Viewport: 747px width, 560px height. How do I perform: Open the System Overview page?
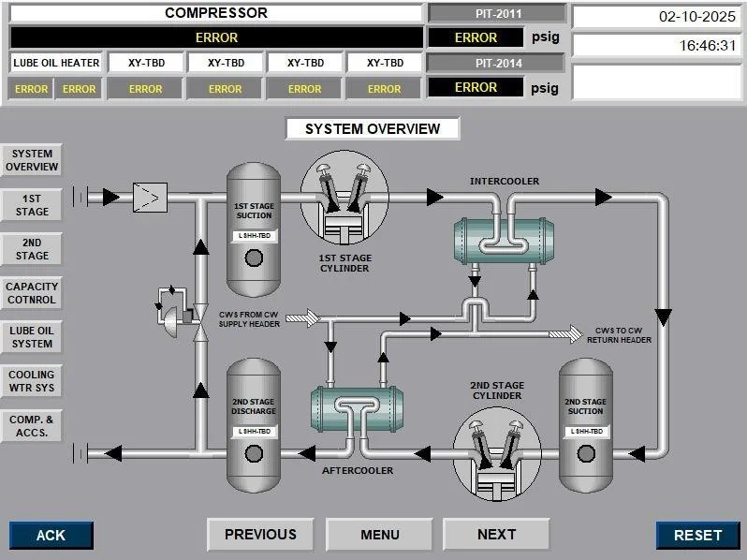pyautogui.click(x=32, y=160)
